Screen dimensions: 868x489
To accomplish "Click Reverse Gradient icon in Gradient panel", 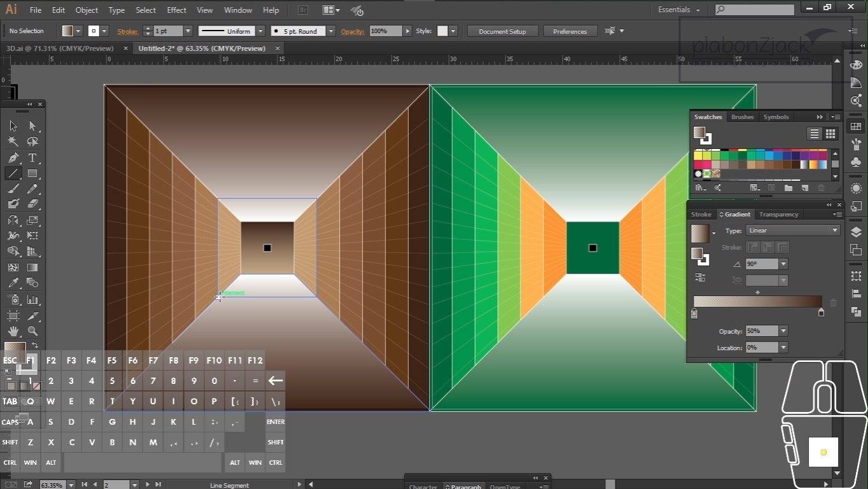I will [x=700, y=278].
